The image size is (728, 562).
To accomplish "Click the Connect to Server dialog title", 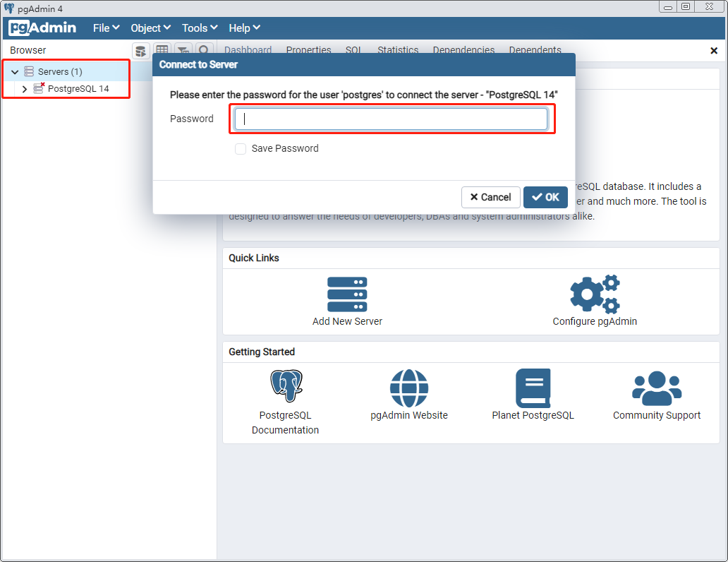I will pyautogui.click(x=198, y=65).
